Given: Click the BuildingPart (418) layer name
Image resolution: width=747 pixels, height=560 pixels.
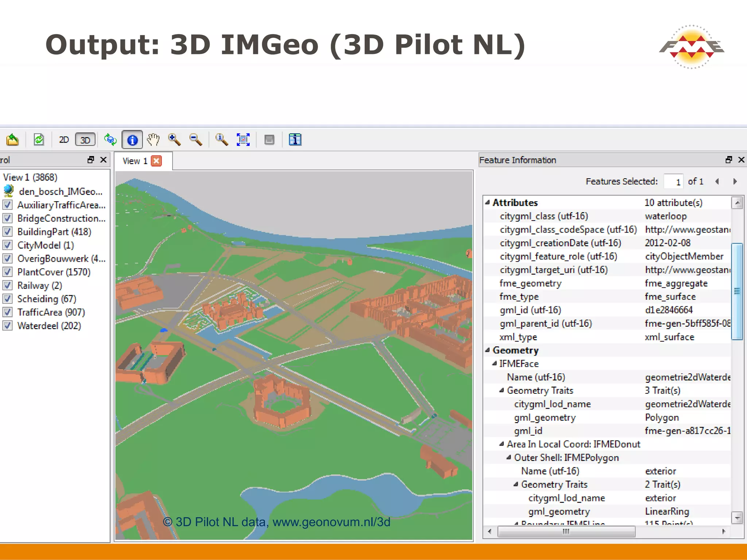Looking at the screenshot, I should point(54,232).
